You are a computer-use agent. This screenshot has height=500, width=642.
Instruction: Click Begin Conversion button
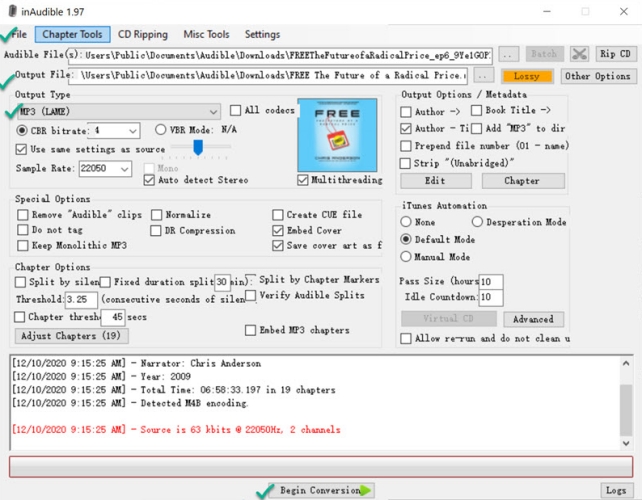click(x=321, y=490)
